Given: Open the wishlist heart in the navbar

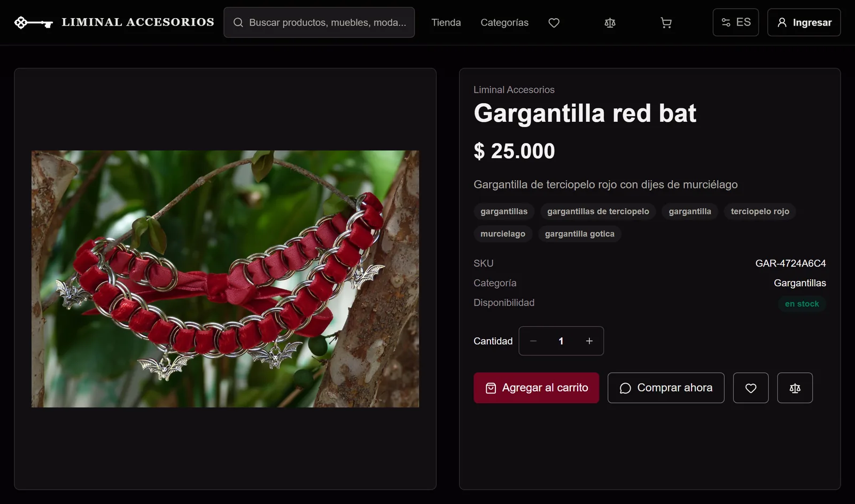Looking at the screenshot, I should click(x=554, y=22).
